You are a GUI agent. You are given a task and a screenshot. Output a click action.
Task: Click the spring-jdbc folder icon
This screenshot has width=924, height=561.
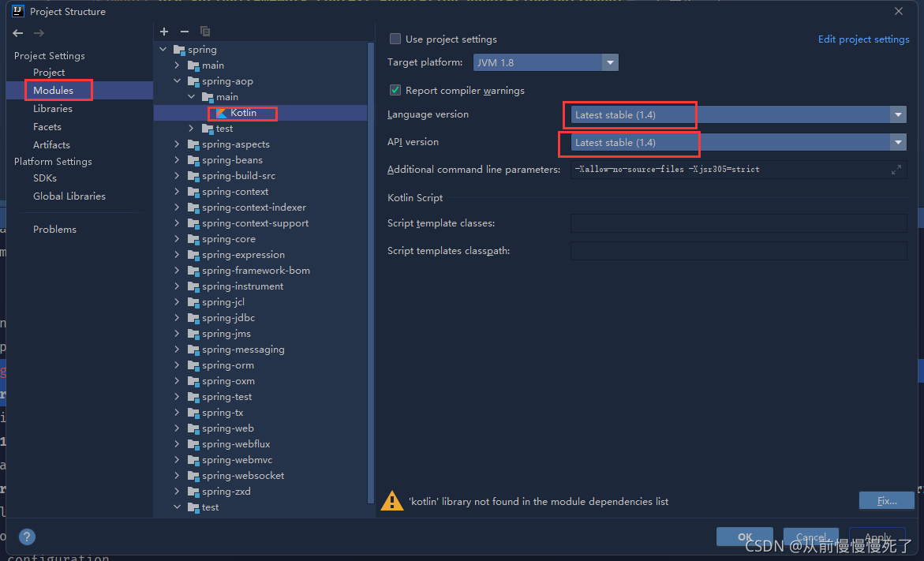193,318
